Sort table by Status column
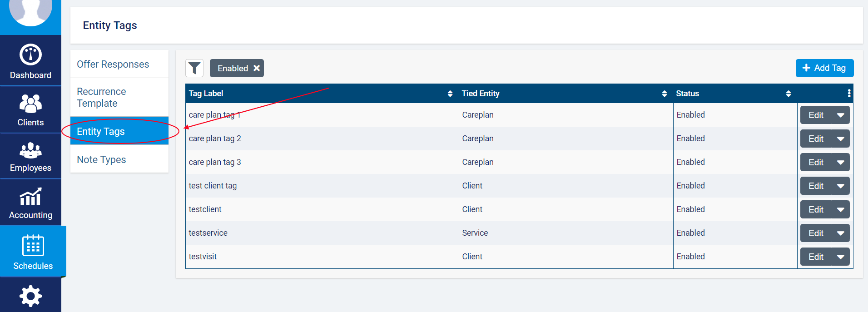The height and width of the screenshot is (312, 868). (788, 94)
